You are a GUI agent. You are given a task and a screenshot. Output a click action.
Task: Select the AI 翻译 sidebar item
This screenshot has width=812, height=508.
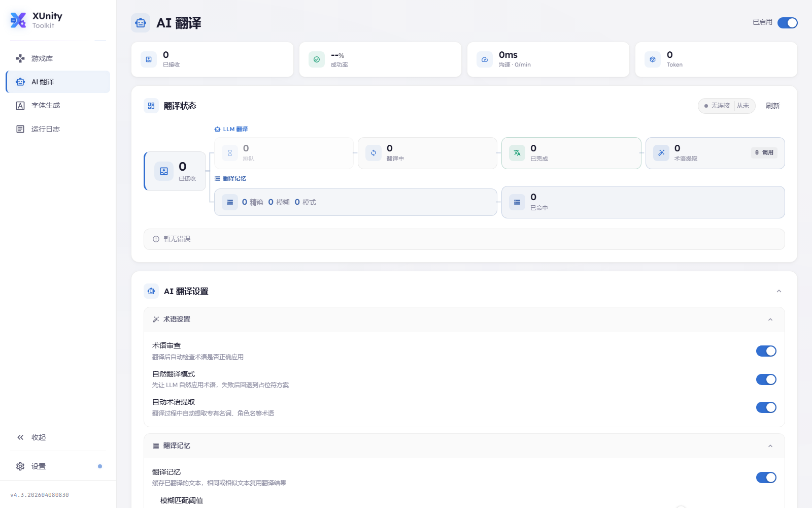pyautogui.click(x=58, y=82)
